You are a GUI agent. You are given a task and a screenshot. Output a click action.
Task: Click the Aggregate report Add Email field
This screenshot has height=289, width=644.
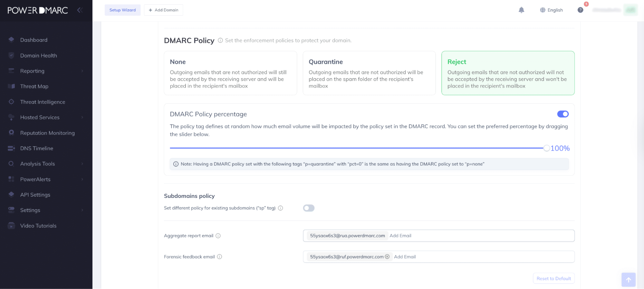(x=400, y=236)
